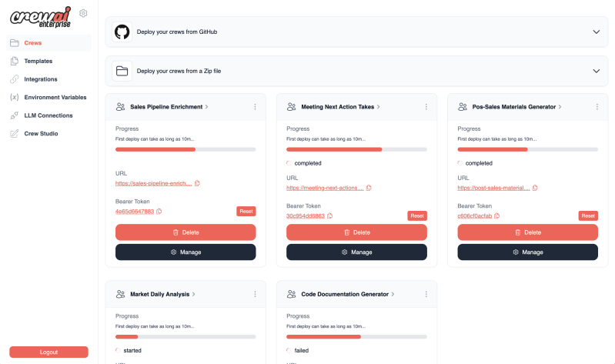The image size is (615, 364).
Task: Click the LLM Connections plug icon
Action: (15, 115)
